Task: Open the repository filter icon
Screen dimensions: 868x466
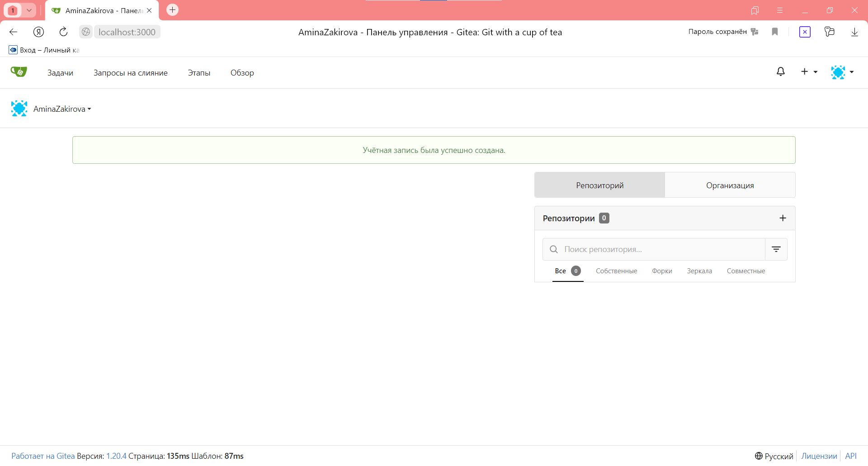Action: pyautogui.click(x=776, y=249)
